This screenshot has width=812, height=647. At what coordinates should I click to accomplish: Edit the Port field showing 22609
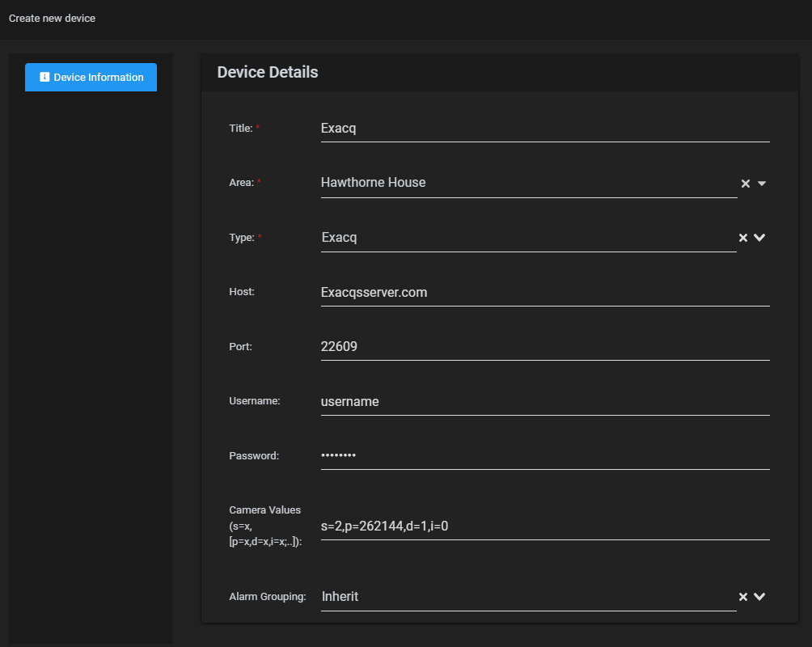(545, 347)
